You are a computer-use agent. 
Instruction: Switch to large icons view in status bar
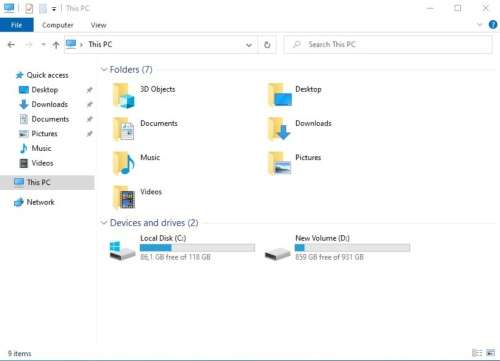(x=491, y=353)
